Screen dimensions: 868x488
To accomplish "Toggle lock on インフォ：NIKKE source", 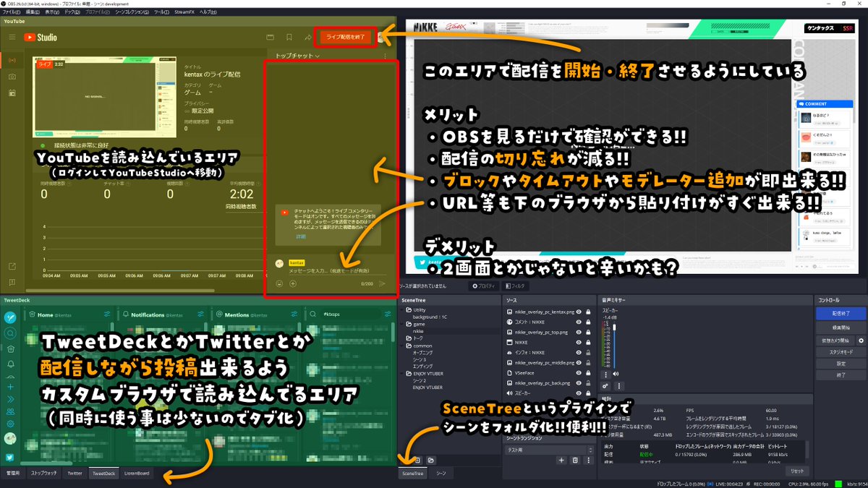I will pos(588,351).
